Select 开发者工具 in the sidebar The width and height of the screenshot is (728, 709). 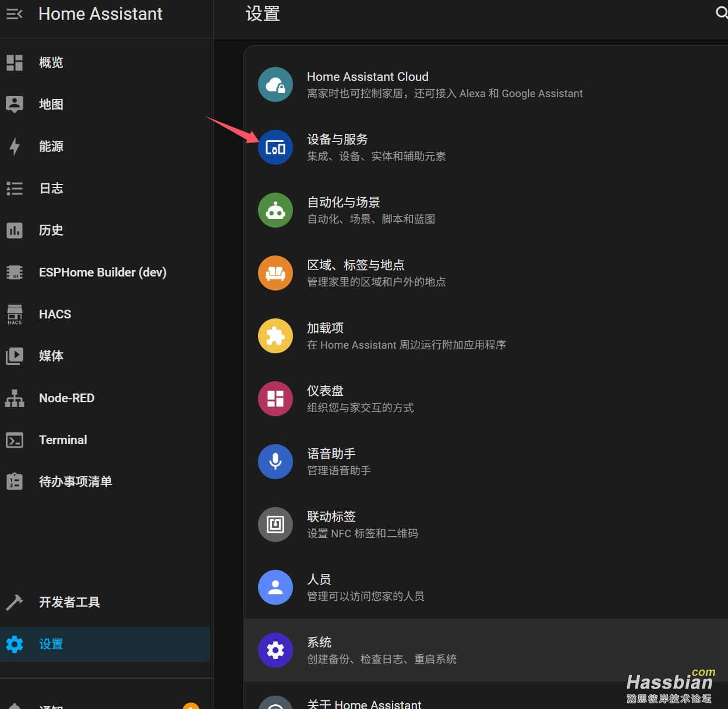tap(105, 602)
